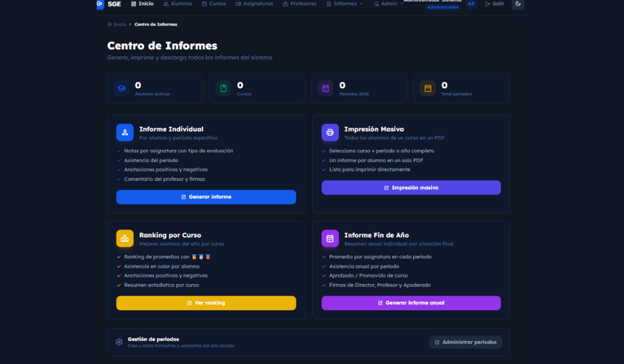Open the Cursos menu item
This screenshot has height=364, width=624.
tap(214, 3)
